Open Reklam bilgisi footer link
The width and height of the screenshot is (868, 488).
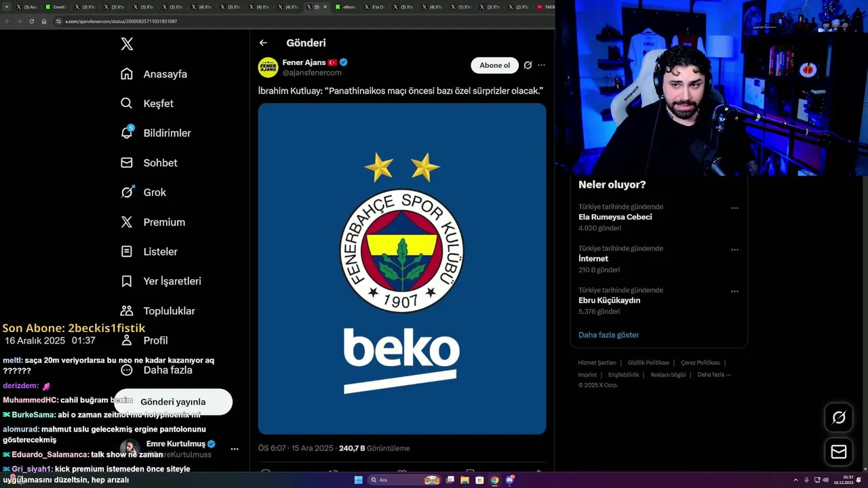[x=668, y=375]
